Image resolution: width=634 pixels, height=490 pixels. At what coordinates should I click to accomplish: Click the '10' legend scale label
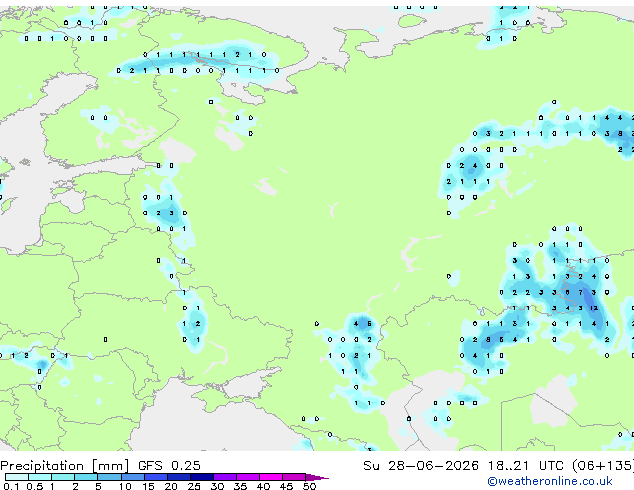pyautogui.click(x=125, y=486)
